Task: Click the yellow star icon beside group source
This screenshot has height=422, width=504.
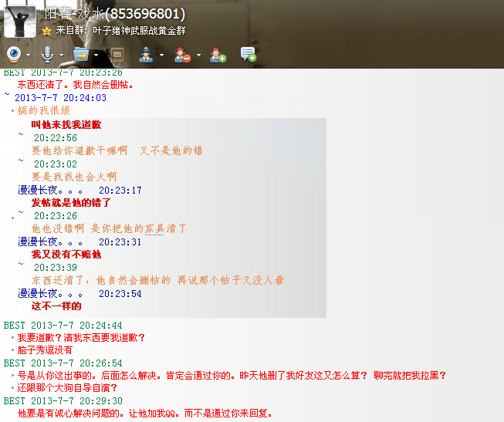Action: point(47,31)
